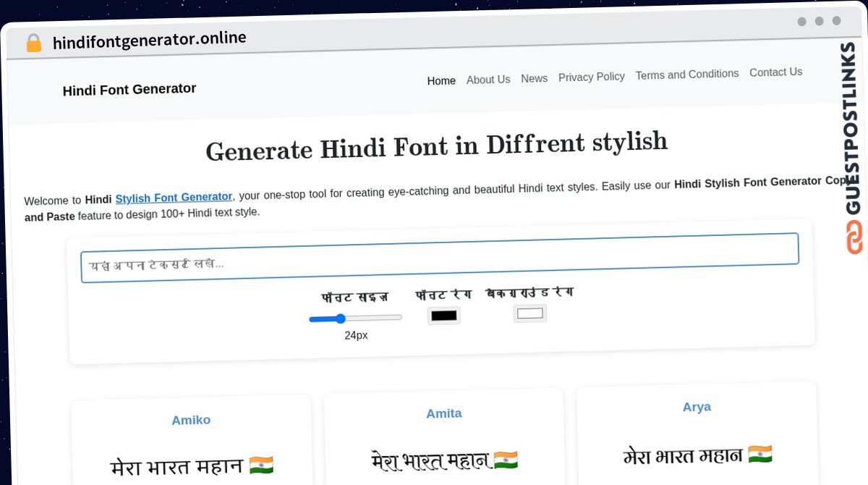Copy the Arya styled Hindi sample text
The width and height of the screenshot is (868, 485).
(x=697, y=455)
